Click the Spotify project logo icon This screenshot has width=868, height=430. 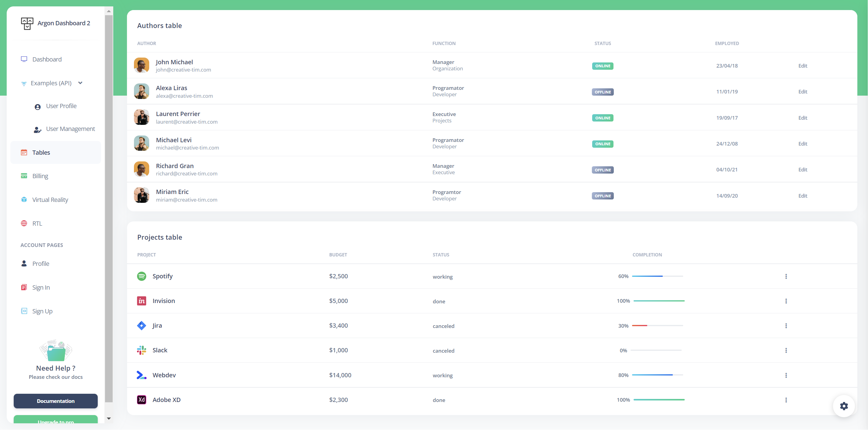(x=142, y=276)
